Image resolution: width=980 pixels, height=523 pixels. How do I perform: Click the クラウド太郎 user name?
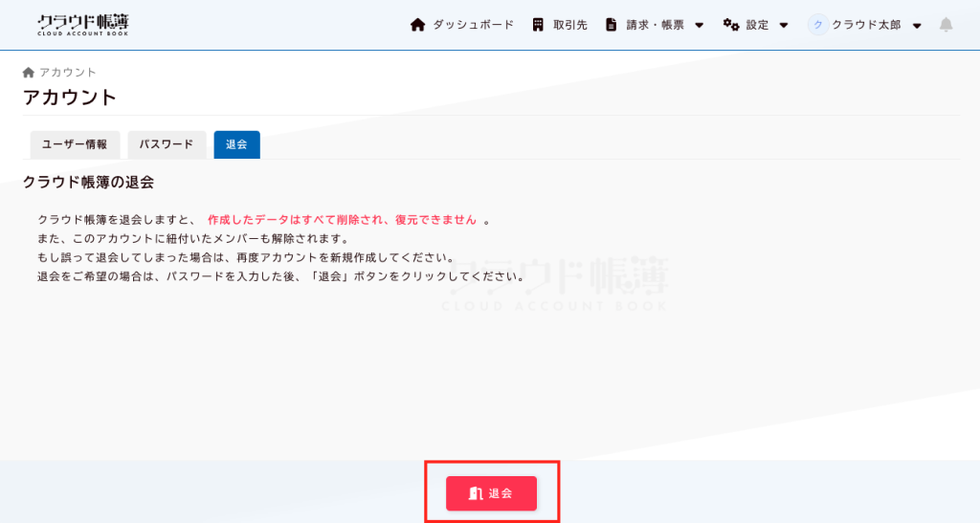click(x=866, y=25)
